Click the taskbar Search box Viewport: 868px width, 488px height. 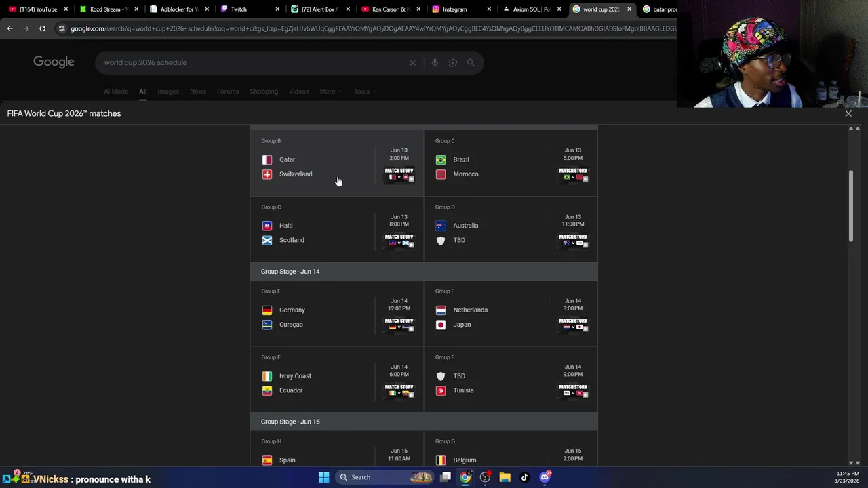(384, 477)
